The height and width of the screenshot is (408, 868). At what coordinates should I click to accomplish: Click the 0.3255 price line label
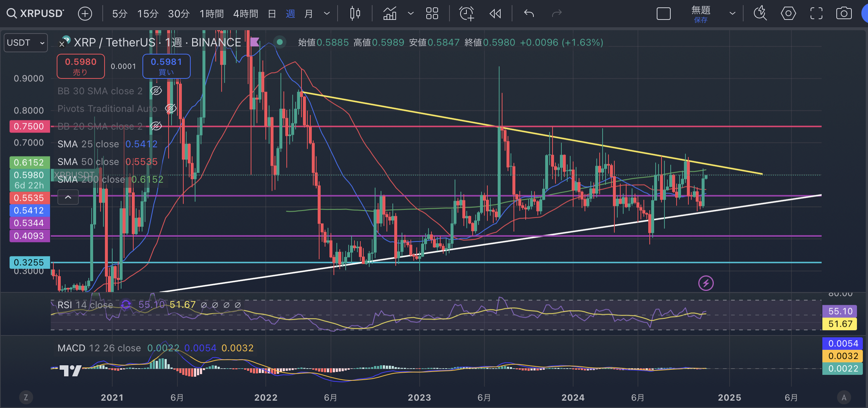[x=29, y=263]
